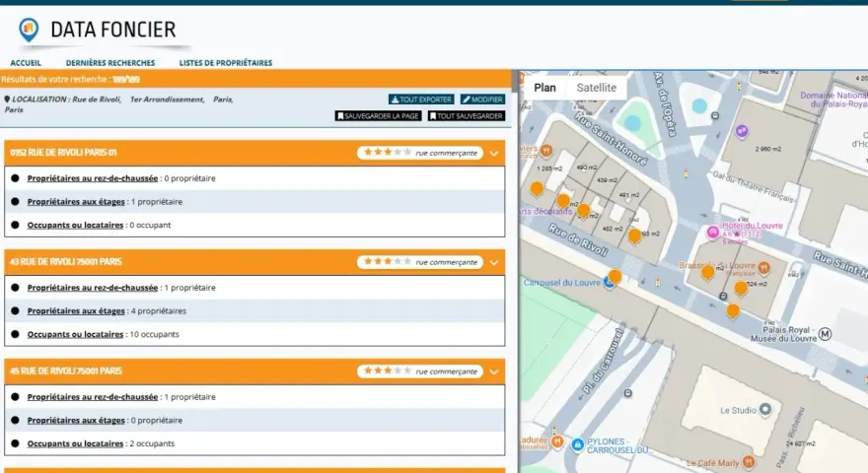The width and height of the screenshot is (868, 473).
Task: Expand the 45 Rue de Rivoli card chevron
Action: tap(494, 372)
